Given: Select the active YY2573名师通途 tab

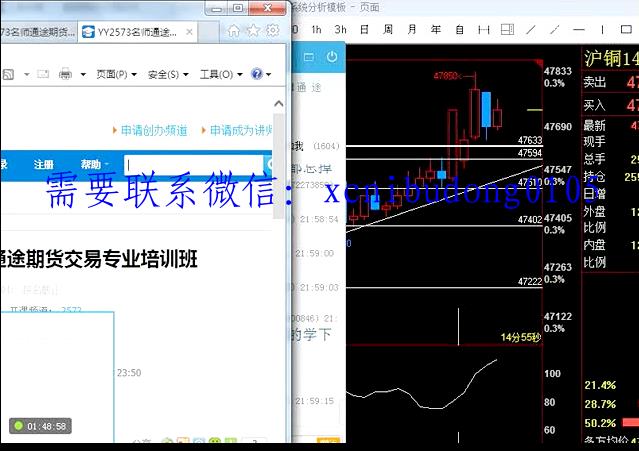Looking at the screenshot, I should coord(137,32).
